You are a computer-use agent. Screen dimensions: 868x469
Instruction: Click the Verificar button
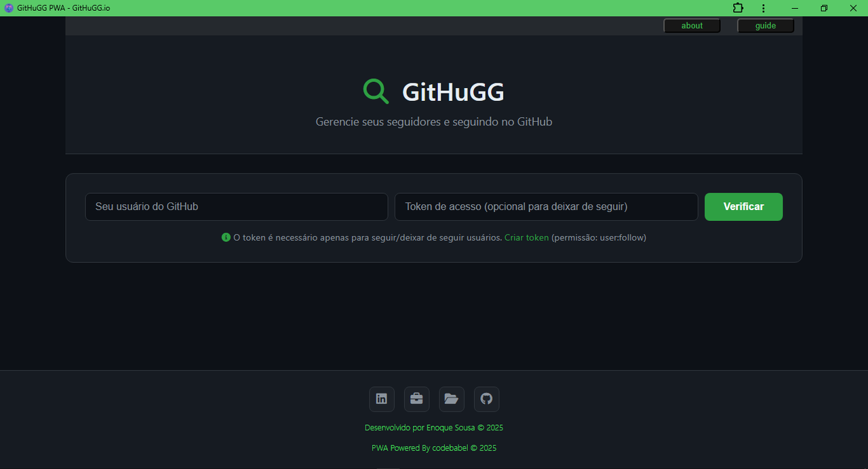(x=743, y=207)
